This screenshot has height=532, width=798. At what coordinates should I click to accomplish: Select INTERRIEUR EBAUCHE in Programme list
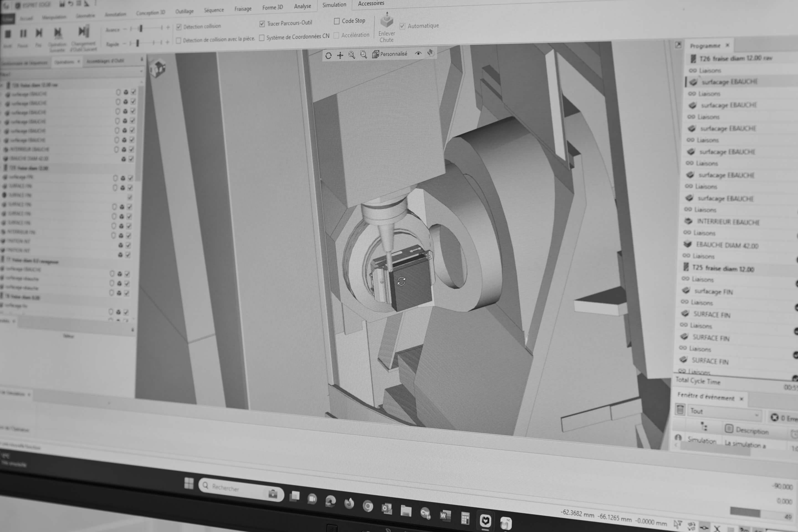click(x=728, y=222)
